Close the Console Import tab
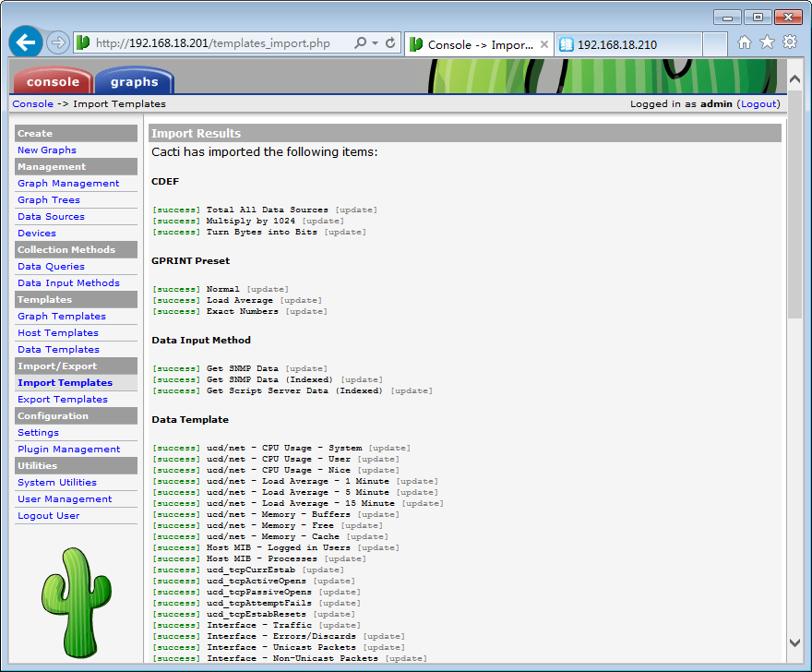The width and height of the screenshot is (812, 672). pos(544,44)
